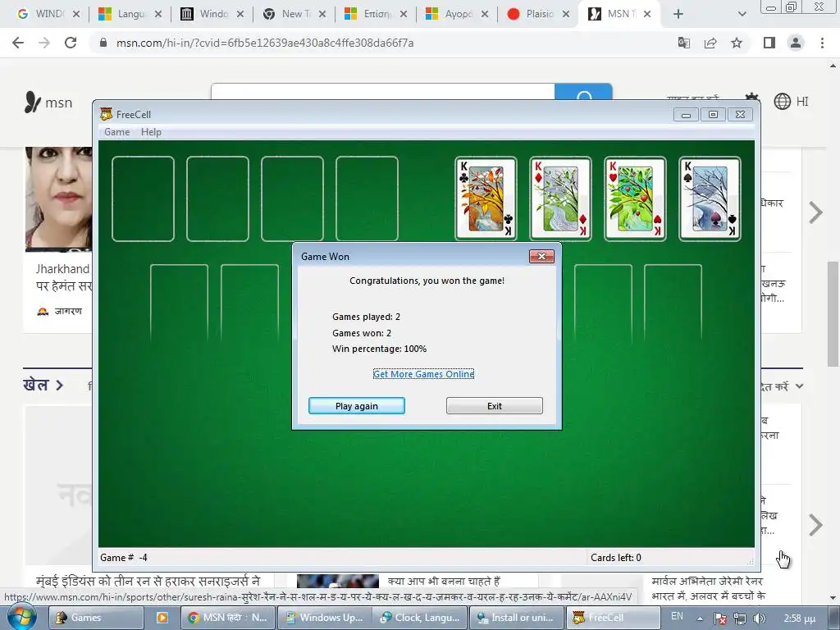Switch to Install or uni... taskbar window
The width and height of the screenshot is (840, 630).
tap(517, 618)
